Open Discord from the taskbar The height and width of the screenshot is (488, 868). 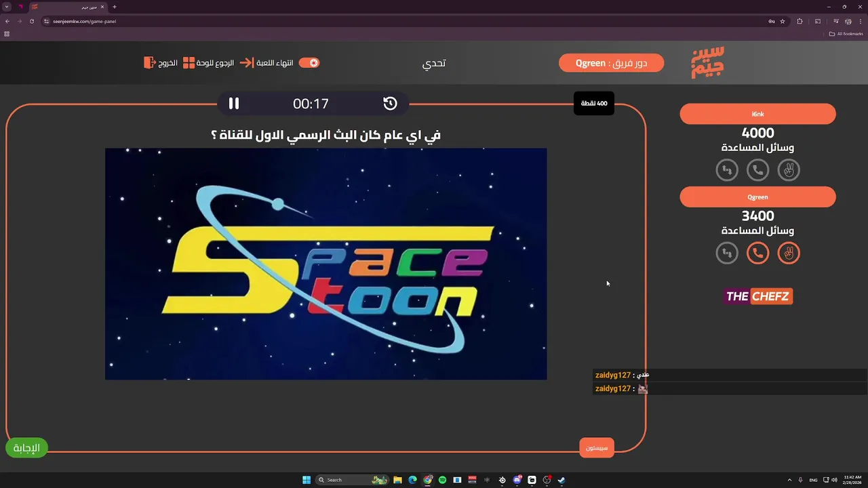coord(517,480)
